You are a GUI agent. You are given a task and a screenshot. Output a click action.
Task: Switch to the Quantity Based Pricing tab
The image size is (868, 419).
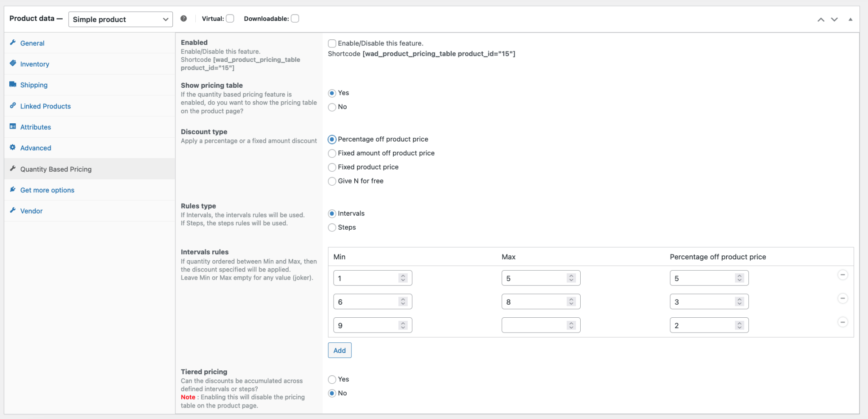click(x=56, y=169)
